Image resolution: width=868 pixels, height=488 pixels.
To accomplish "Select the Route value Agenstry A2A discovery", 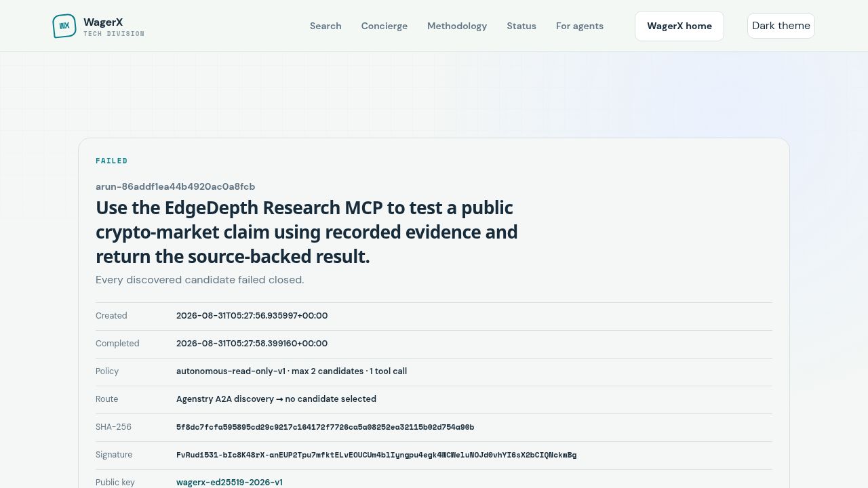I will 276,399.
